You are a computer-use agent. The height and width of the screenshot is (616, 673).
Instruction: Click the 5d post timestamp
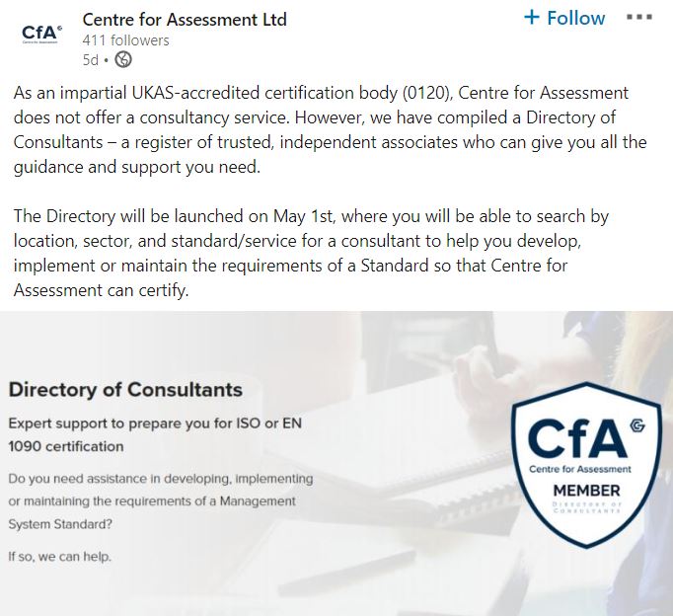coord(91,59)
